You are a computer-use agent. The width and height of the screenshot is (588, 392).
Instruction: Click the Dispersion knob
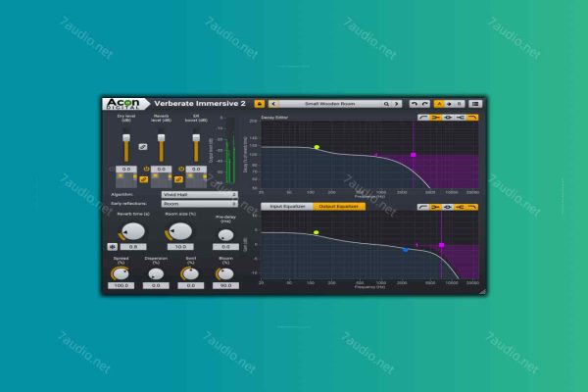pos(156,273)
